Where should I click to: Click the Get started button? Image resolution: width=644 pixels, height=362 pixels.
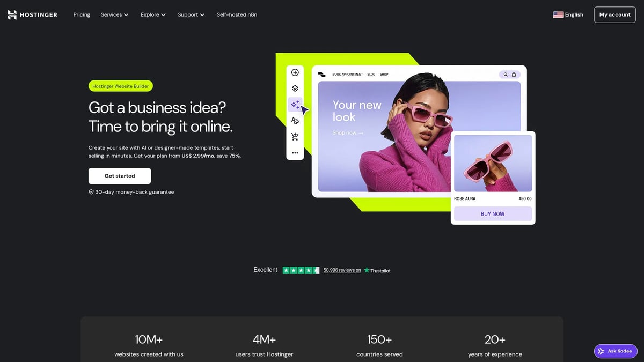coord(120,176)
